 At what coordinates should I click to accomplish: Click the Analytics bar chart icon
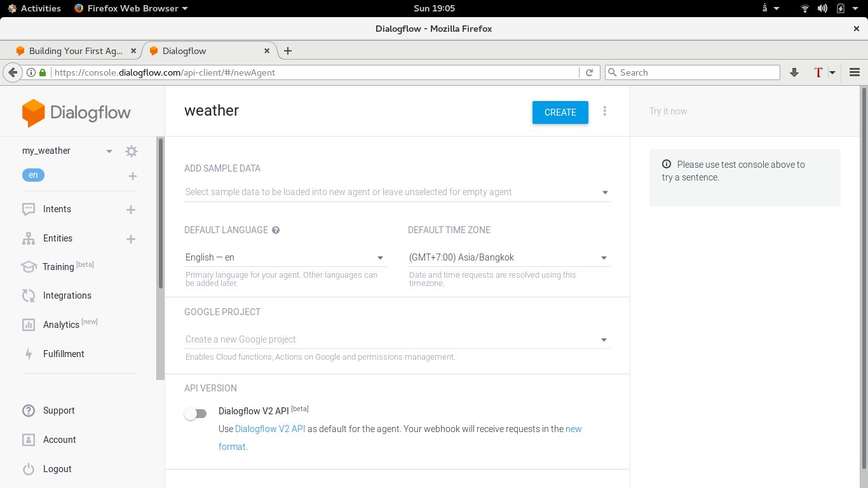[x=29, y=325]
